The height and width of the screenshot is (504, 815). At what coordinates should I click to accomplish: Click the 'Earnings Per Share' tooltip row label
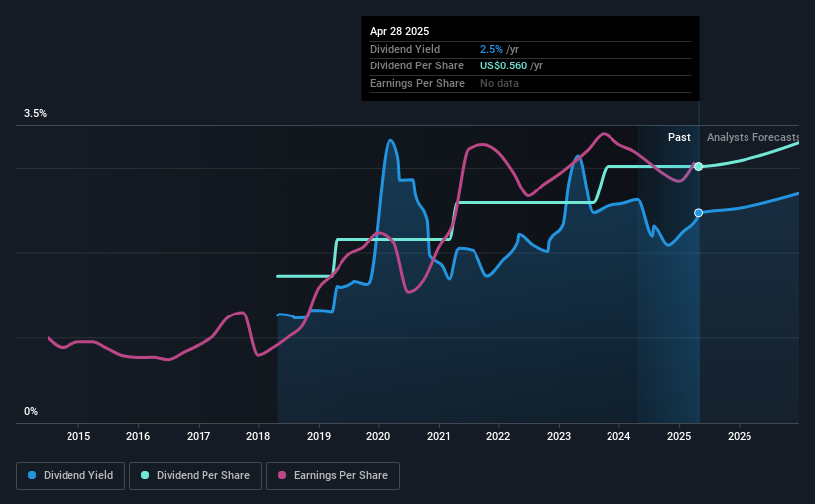click(417, 83)
